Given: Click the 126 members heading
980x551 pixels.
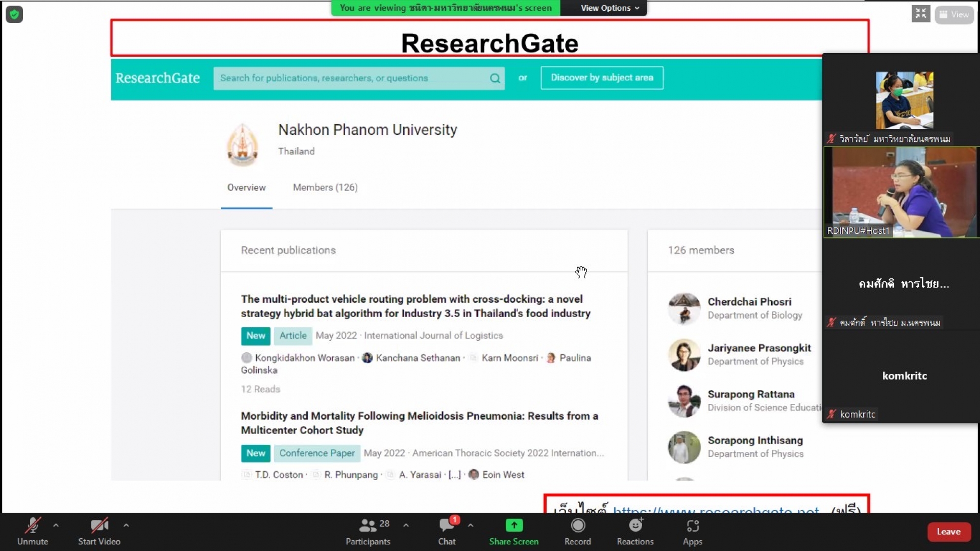Looking at the screenshot, I should (x=701, y=250).
